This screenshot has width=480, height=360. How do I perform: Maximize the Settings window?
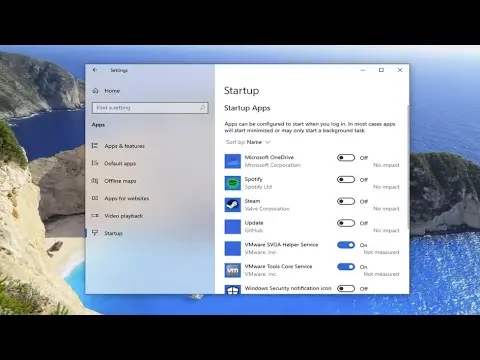[x=381, y=70]
